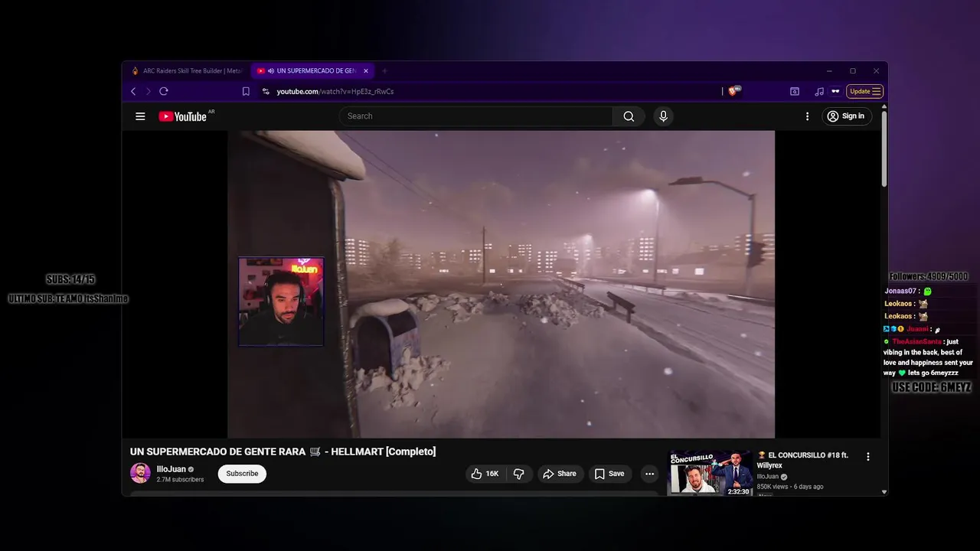Mute the tab via its speaker icon
This screenshot has width=980, height=551.
[271, 71]
